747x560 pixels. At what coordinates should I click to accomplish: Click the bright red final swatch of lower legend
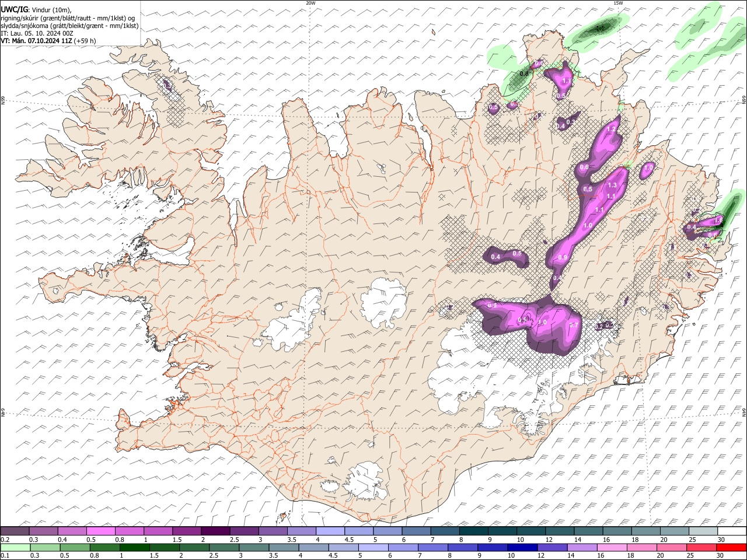(x=732, y=548)
